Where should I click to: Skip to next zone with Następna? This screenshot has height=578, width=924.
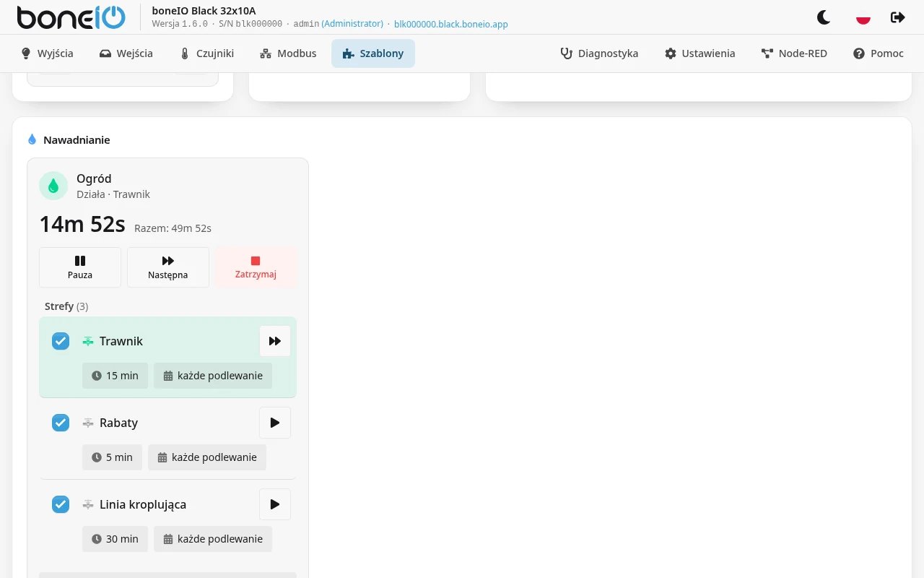(x=168, y=267)
